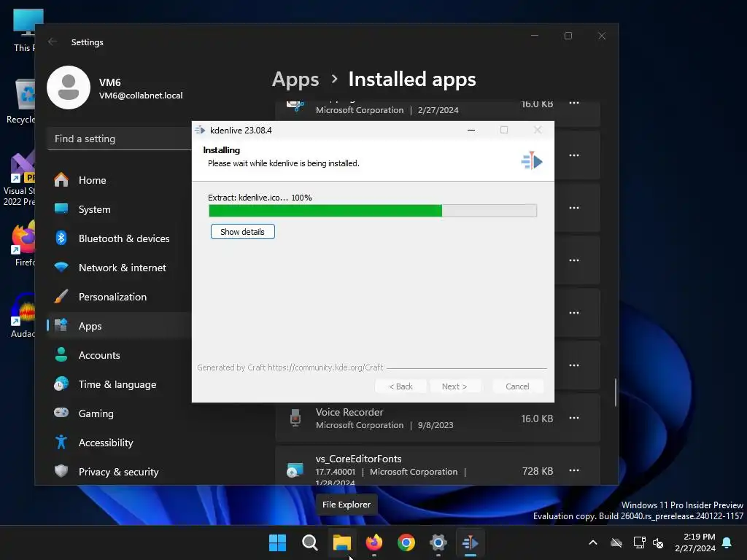Click Cancel in kdenlive installer
Viewport: 747px width, 560px height.
coord(517,386)
